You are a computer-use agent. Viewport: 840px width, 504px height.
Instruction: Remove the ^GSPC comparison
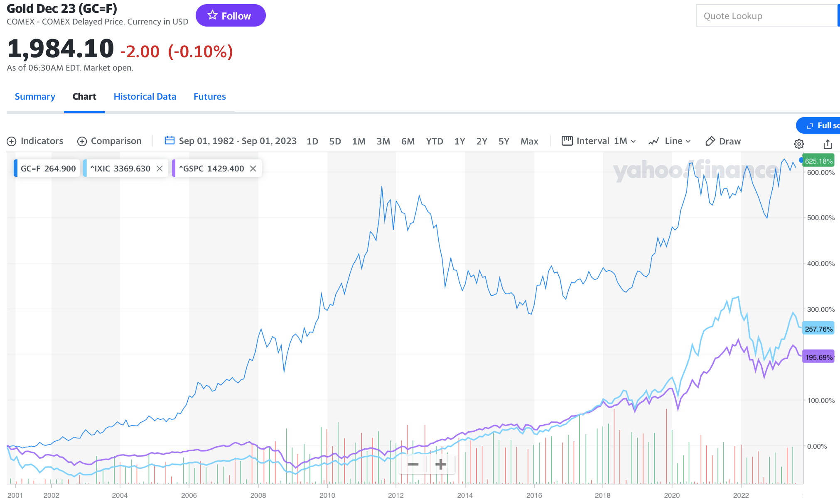pos(253,169)
